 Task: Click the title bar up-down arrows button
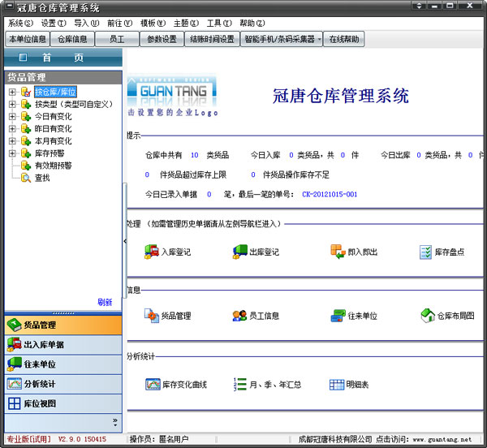click(x=419, y=6)
